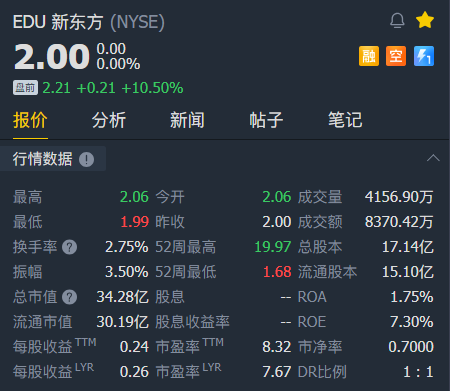Select the 报价 tab

[x=30, y=120]
